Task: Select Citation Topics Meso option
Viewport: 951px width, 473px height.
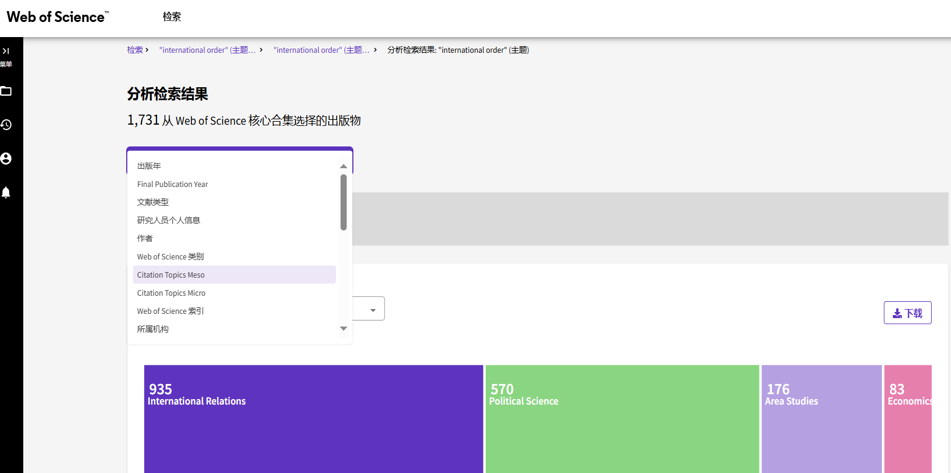Action: 171,275
